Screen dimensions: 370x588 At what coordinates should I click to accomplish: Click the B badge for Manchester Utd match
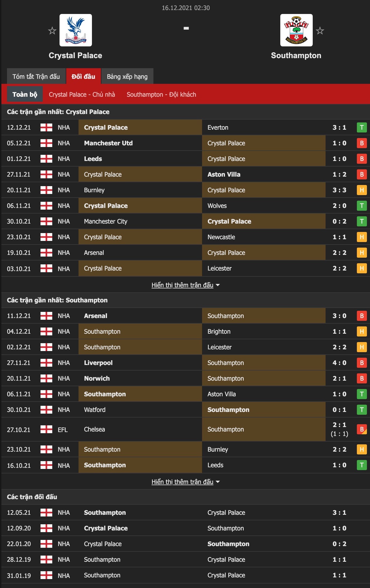[362, 143]
